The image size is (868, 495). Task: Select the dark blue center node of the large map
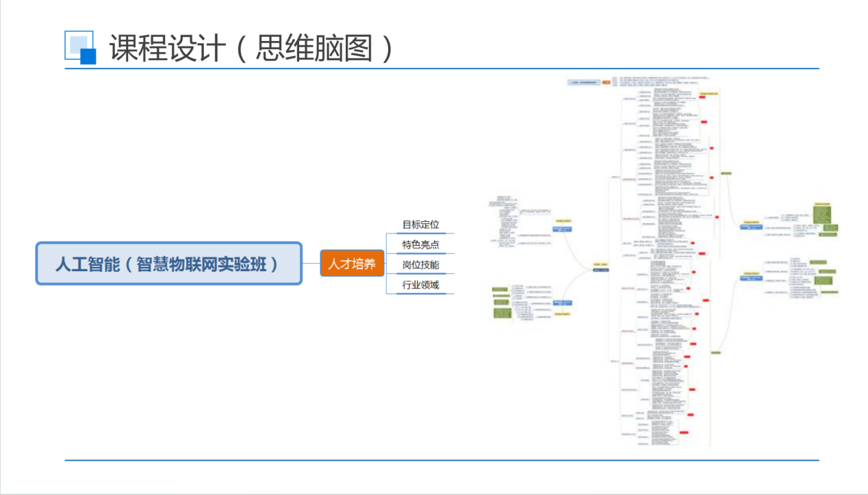click(x=602, y=270)
